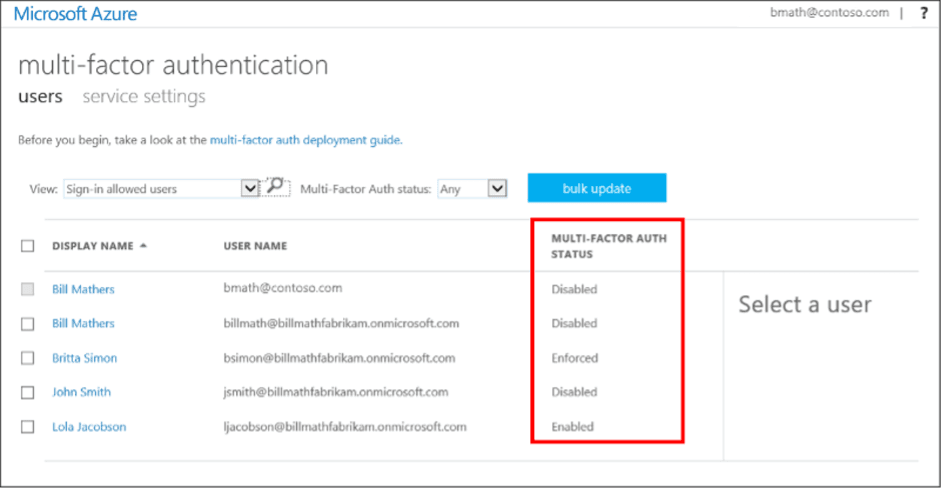943x489 pixels.
Task: Open the multi-factor auth deployment guide link
Action: [x=305, y=141]
